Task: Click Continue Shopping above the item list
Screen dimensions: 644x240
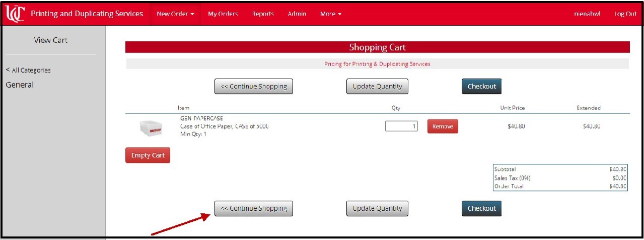Action: (253, 86)
